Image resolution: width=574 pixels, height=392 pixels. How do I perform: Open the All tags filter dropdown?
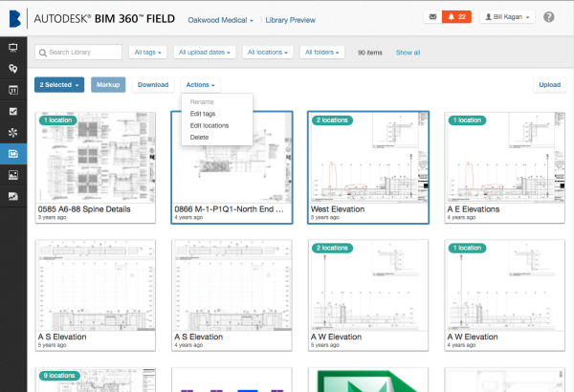pos(147,53)
